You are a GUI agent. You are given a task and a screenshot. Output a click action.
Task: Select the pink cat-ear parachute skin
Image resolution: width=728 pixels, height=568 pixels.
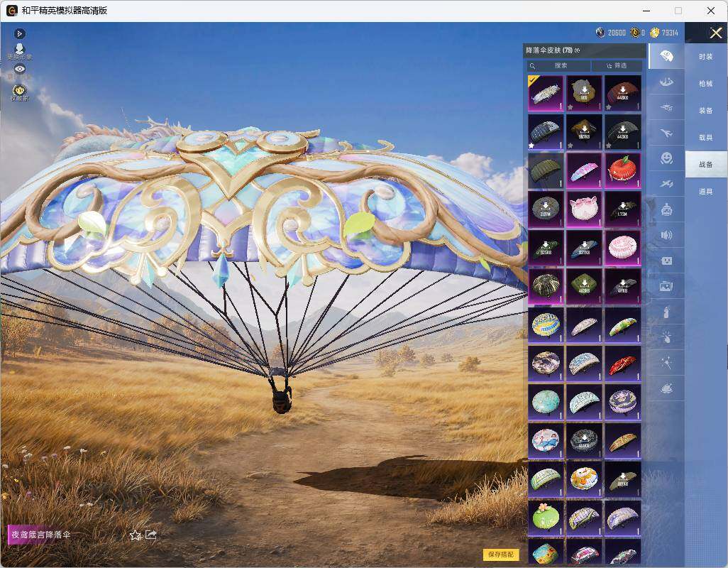point(584,209)
